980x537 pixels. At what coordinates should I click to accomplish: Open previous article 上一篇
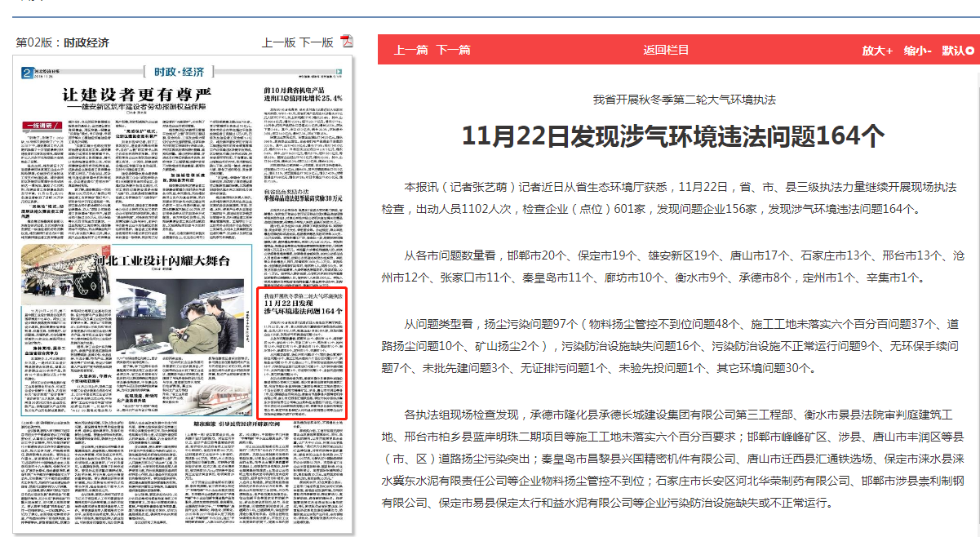coord(410,50)
